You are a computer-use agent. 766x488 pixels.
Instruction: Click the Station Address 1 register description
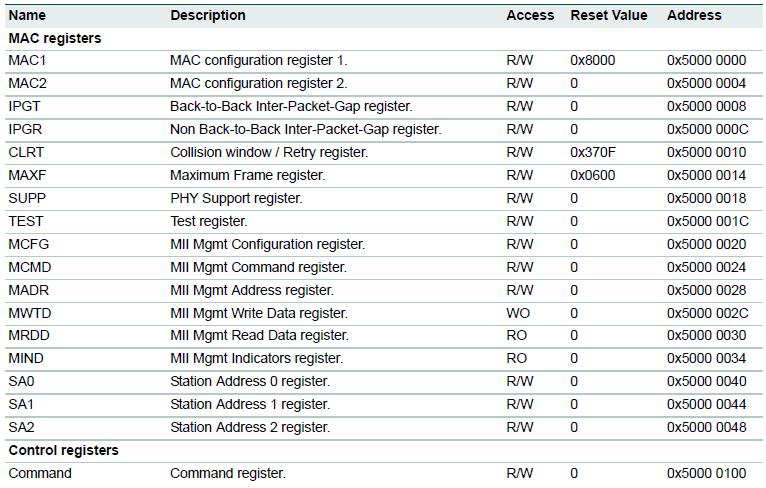click(250, 404)
